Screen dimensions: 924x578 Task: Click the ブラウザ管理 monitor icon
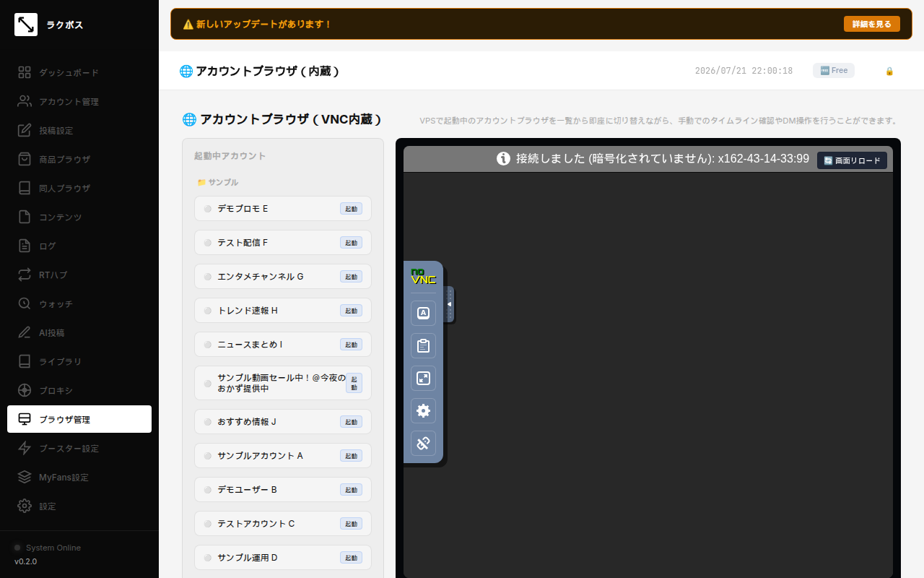coord(25,419)
